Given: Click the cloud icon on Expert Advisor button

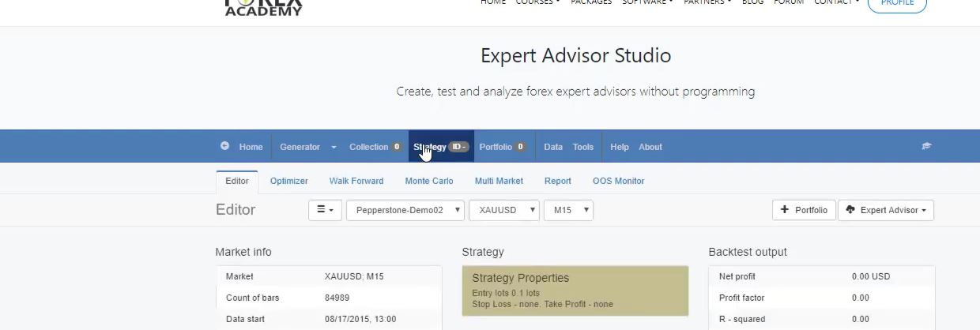Looking at the screenshot, I should click(x=850, y=210).
